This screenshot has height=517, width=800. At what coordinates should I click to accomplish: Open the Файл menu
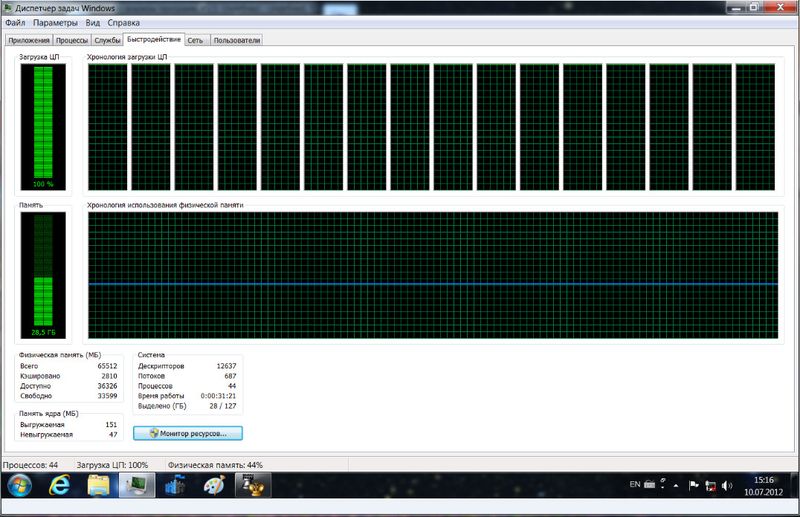15,23
